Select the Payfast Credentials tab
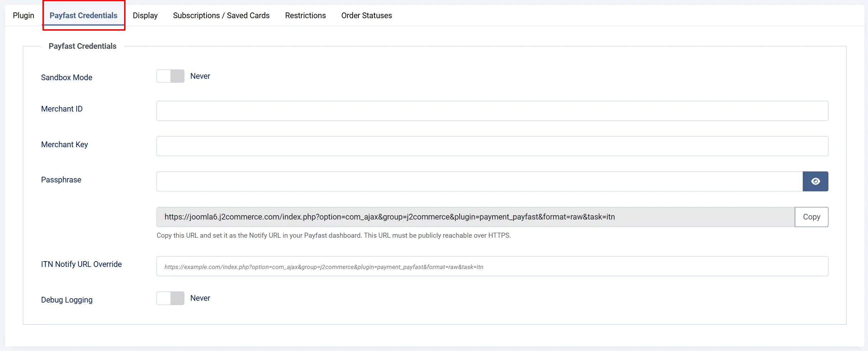The image size is (868, 351). pyautogui.click(x=83, y=15)
